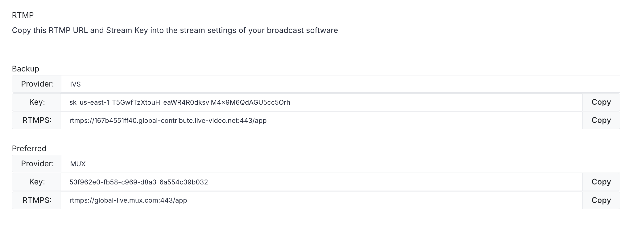
Task: Click the Preferred provider field showing MUX
Action: click(341, 164)
